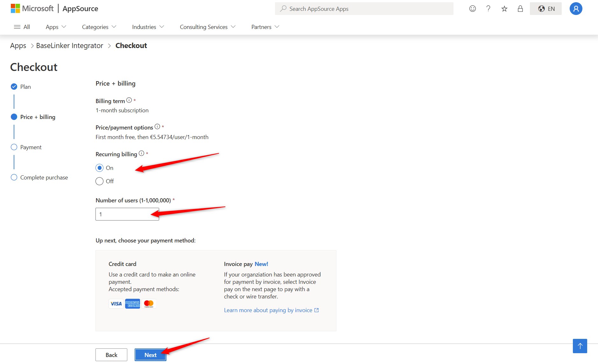Turn recurring billing On
The height and width of the screenshot is (364, 598).
coord(99,168)
